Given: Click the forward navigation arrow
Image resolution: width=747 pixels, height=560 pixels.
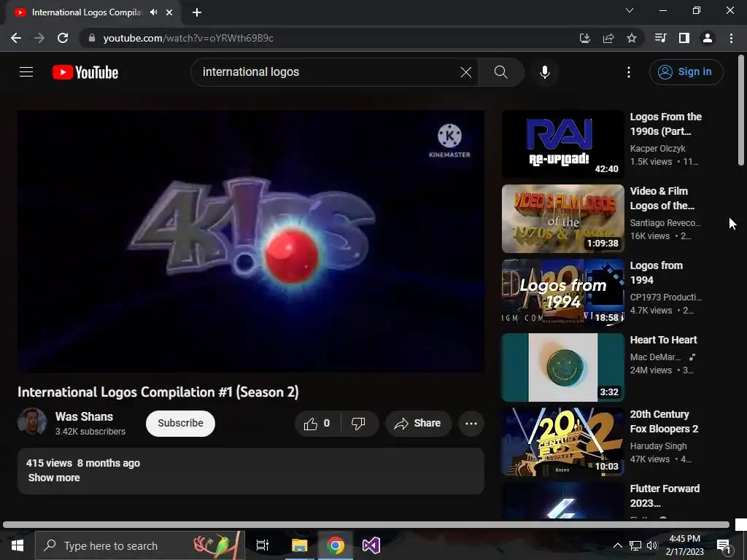Looking at the screenshot, I should pos(39,38).
